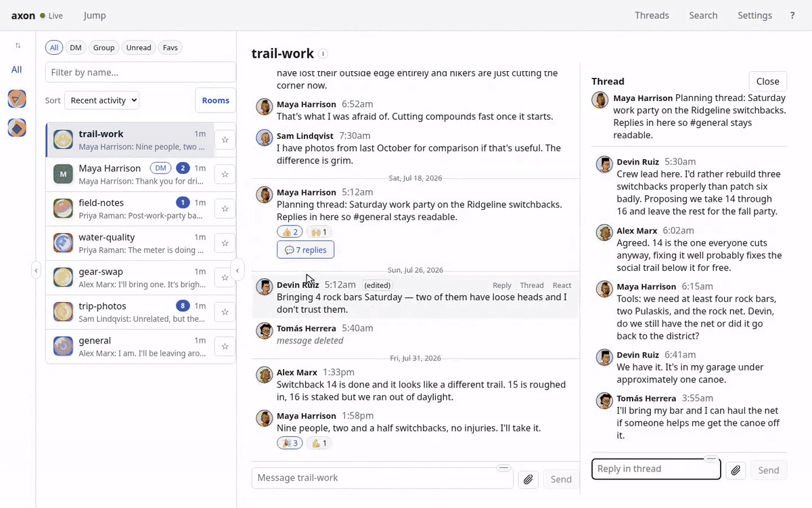Open the general room avatar
The image size is (812, 508).
tap(63, 347)
